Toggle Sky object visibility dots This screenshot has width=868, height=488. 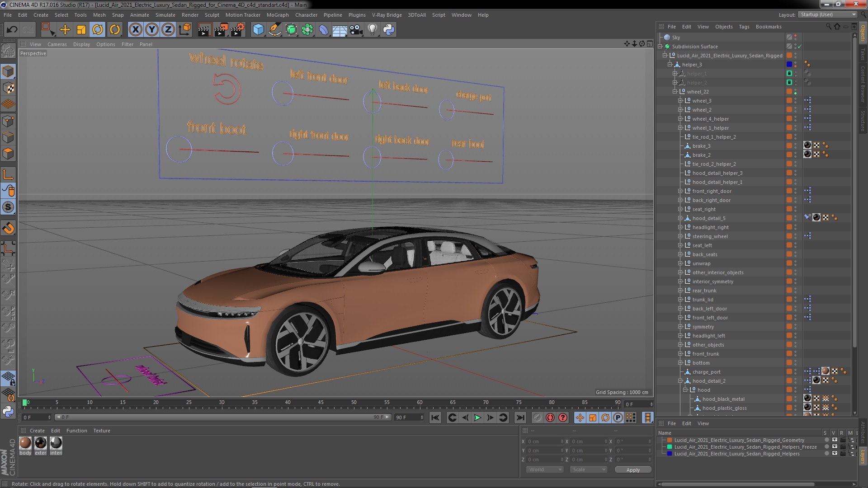pos(796,38)
